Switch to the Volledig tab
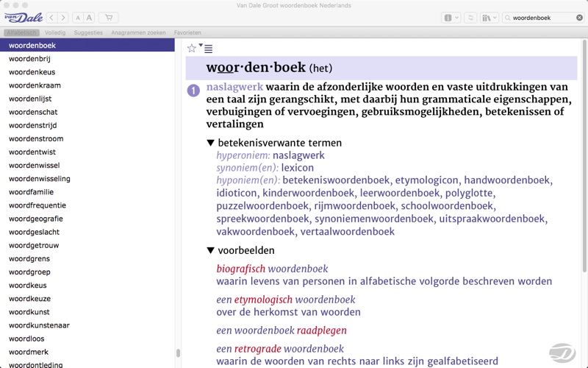This screenshot has width=588, height=368. (55, 32)
